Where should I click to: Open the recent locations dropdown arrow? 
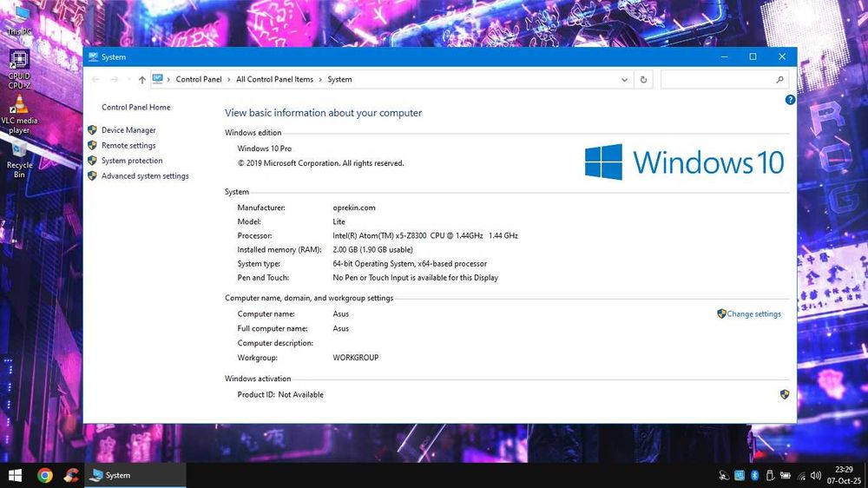(128, 80)
